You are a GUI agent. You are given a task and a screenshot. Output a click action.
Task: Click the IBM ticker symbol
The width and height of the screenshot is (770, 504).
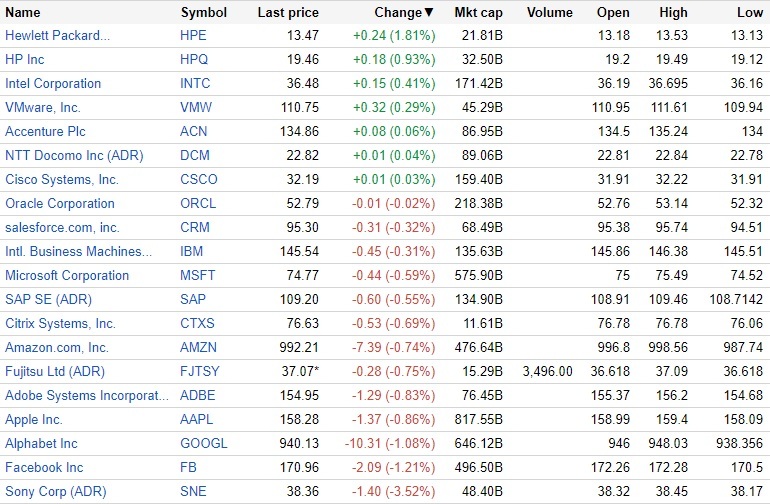click(x=193, y=252)
